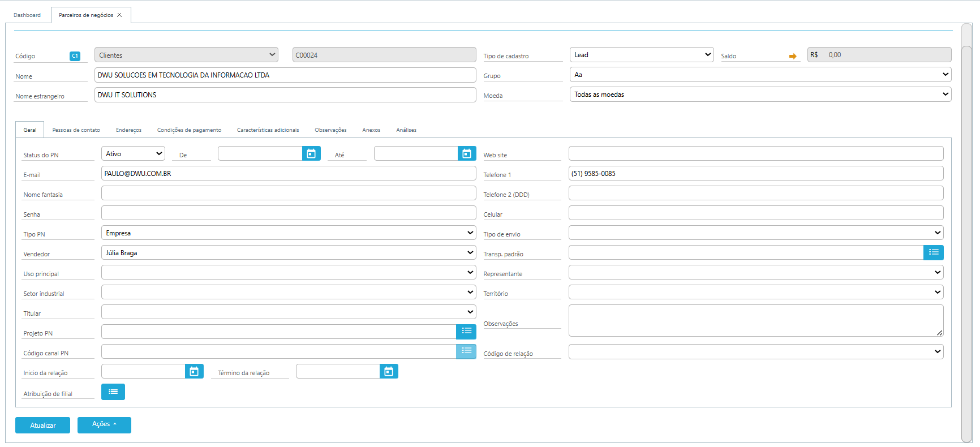Open the Projeto PN list lookup
The width and height of the screenshot is (980, 447).
tap(466, 332)
